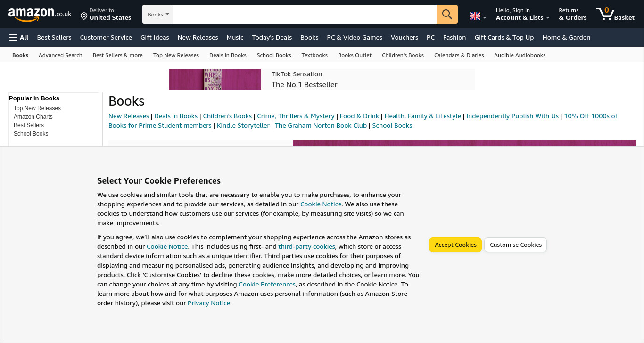Open the All hamburger menu
The width and height of the screenshot is (644, 343).
pyautogui.click(x=19, y=37)
